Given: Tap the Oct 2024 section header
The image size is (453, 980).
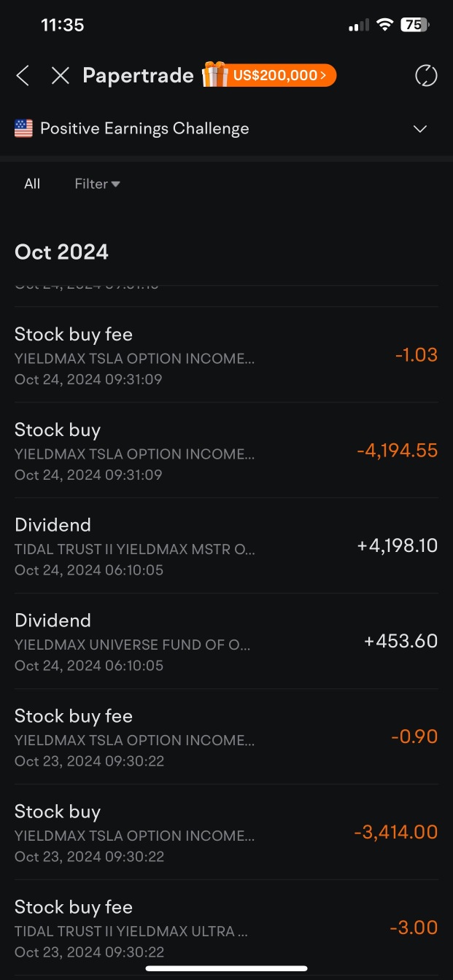Looking at the screenshot, I should pyautogui.click(x=62, y=252).
